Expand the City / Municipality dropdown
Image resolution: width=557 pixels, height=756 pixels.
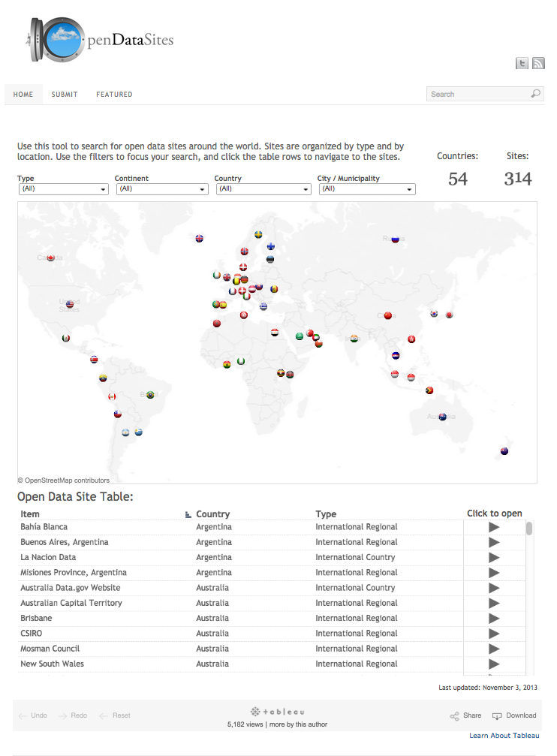click(x=366, y=189)
